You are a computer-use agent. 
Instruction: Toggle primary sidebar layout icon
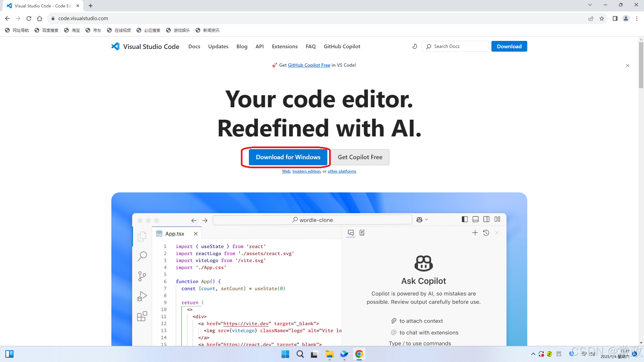pos(465,219)
